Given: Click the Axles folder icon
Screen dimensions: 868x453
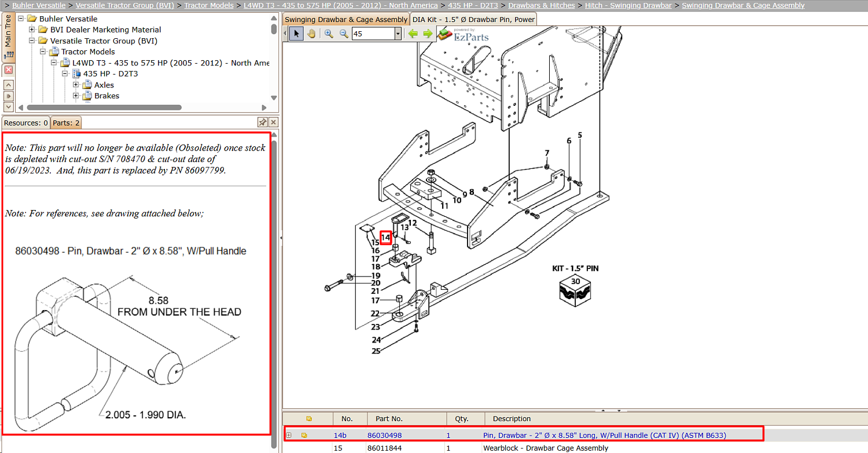Looking at the screenshot, I should click(x=87, y=85).
